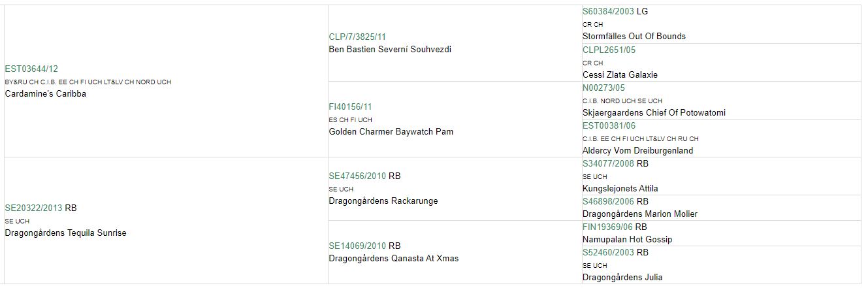Click Skjaergaardens Chief Of Potowatomi name

(654, 112)
